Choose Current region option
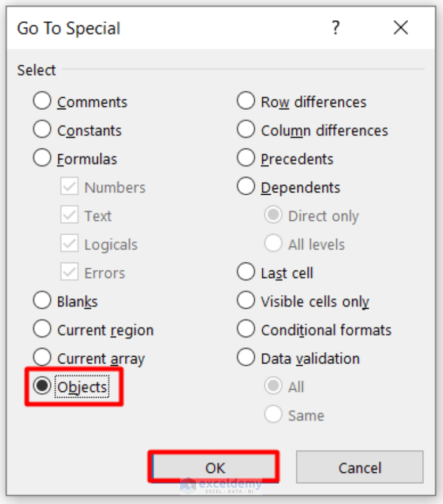Viewport: 443px width, 504px height. 42,328
